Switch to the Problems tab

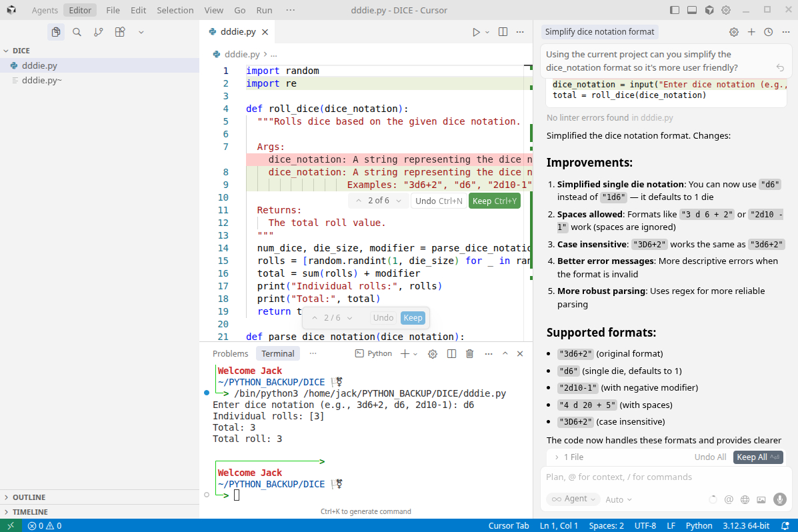[230, 354]
